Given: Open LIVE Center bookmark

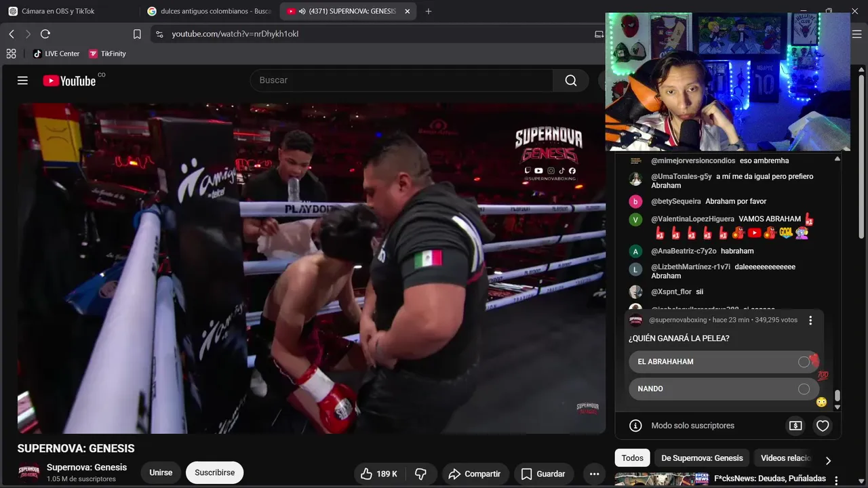Looking at the screenshot, I should click(56, 54).
